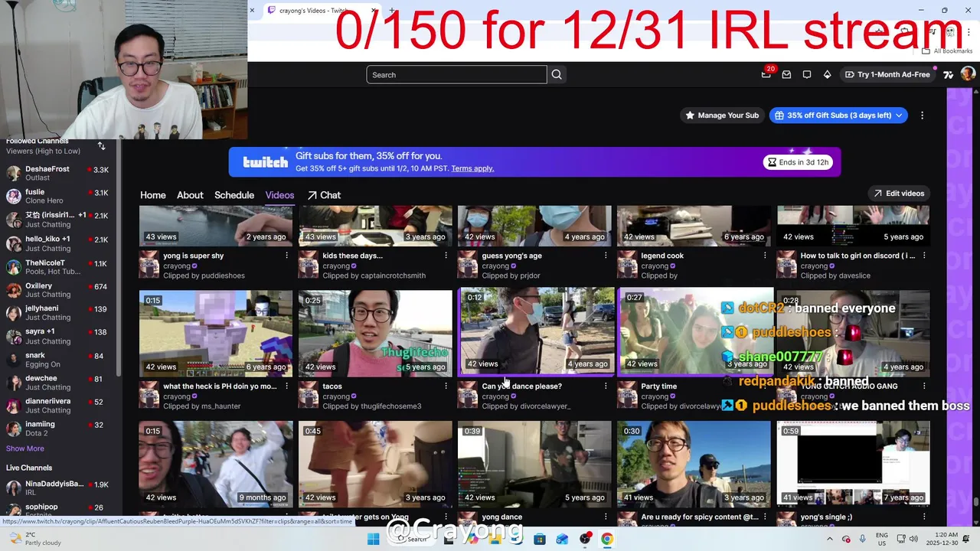Open jellyhaeni channel in sidebar
Image resolution: width=980 pixels, height=551 pixels.
coord(58,313)
